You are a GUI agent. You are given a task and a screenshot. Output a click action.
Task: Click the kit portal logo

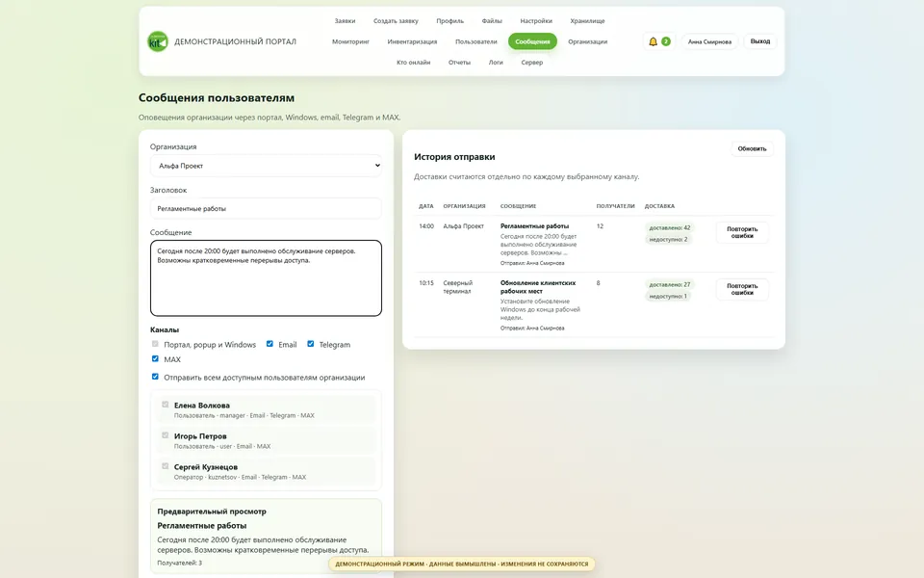157,41
